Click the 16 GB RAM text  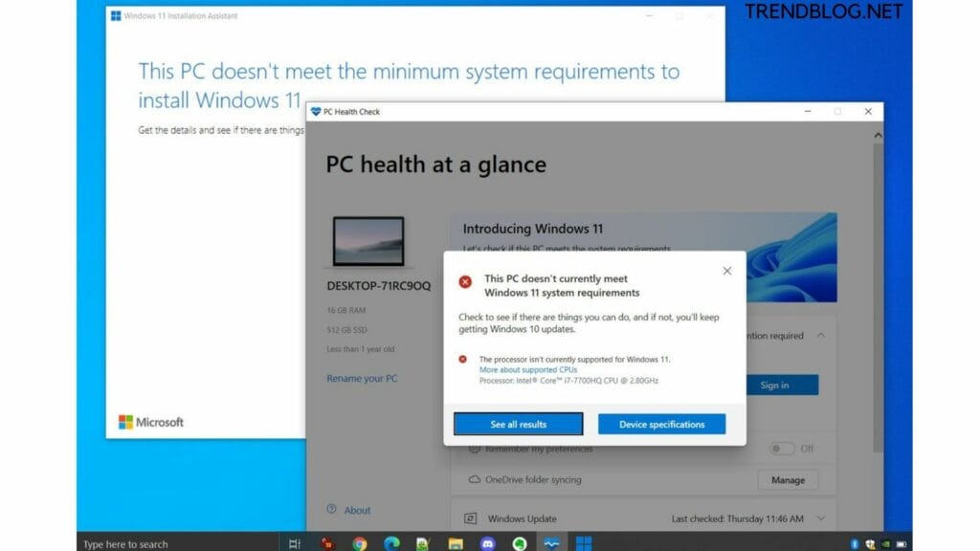point(346,310)
